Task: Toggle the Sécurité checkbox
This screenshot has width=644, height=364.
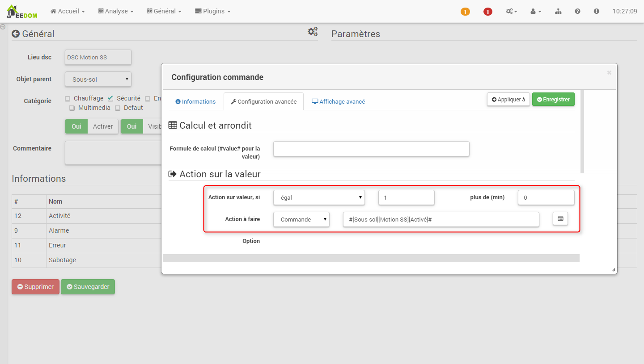Action: pyautogui.click(x=110, y=99)
